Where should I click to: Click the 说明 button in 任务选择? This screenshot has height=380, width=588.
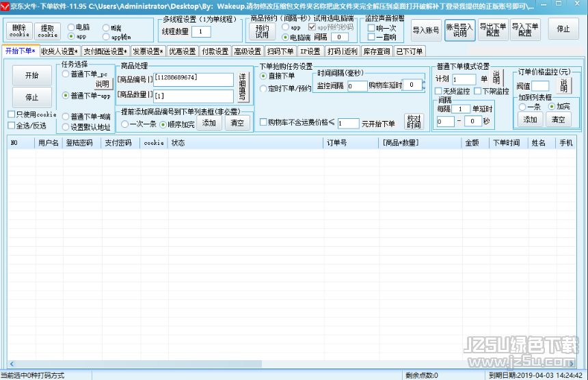coord(103,84)
